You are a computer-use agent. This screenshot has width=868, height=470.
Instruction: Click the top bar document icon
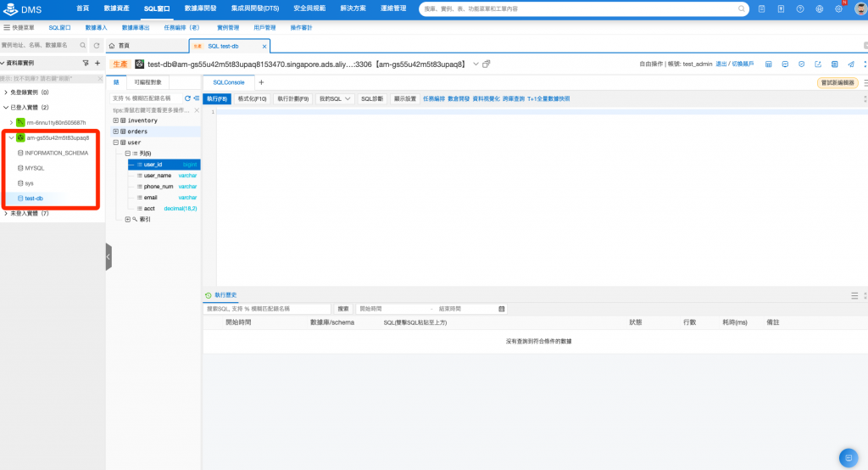762,8
